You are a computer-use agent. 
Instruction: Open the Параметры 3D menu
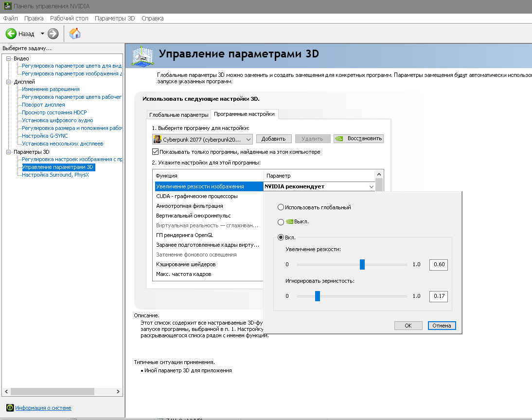[x=115, y=18]
